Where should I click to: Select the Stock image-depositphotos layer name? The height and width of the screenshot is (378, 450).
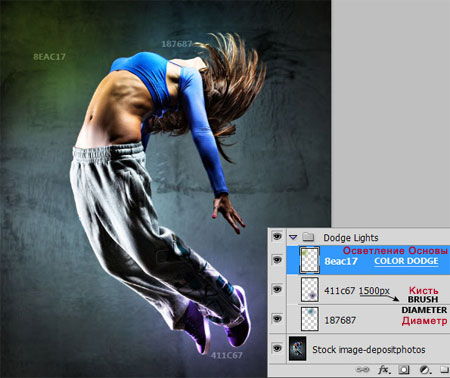coord(369,350)
